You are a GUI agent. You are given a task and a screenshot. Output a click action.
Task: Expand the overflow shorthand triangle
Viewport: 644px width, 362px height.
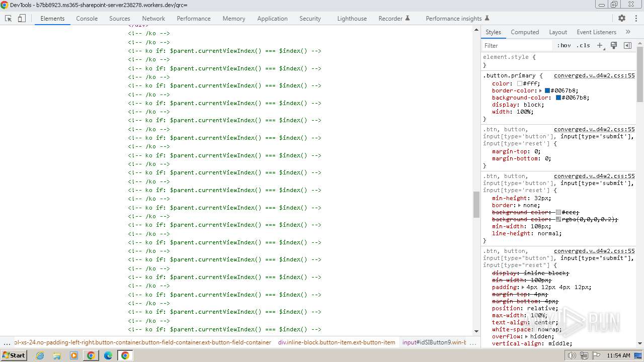(526, 337)
